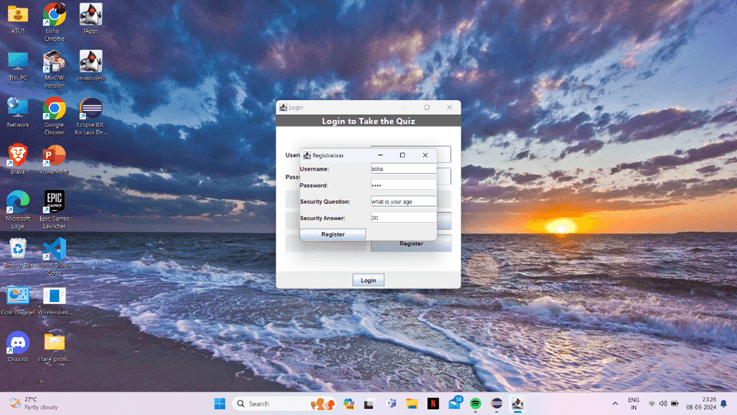Click the Register button in Registration dialog

333,234
